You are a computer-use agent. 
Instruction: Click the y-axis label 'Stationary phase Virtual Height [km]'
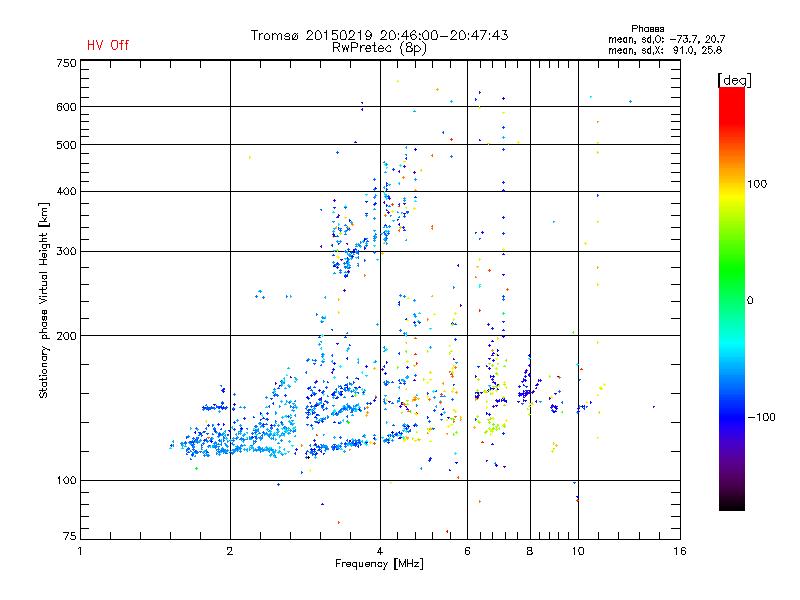click(x=44, y=300)
